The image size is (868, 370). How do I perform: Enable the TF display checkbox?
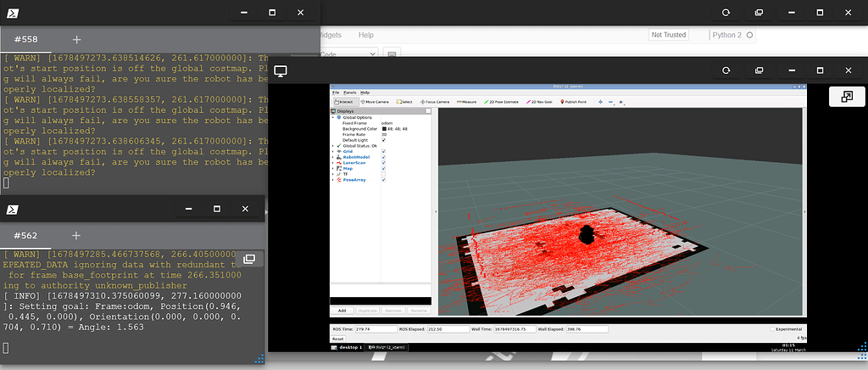pyautogui.click(x=384, y=174)
